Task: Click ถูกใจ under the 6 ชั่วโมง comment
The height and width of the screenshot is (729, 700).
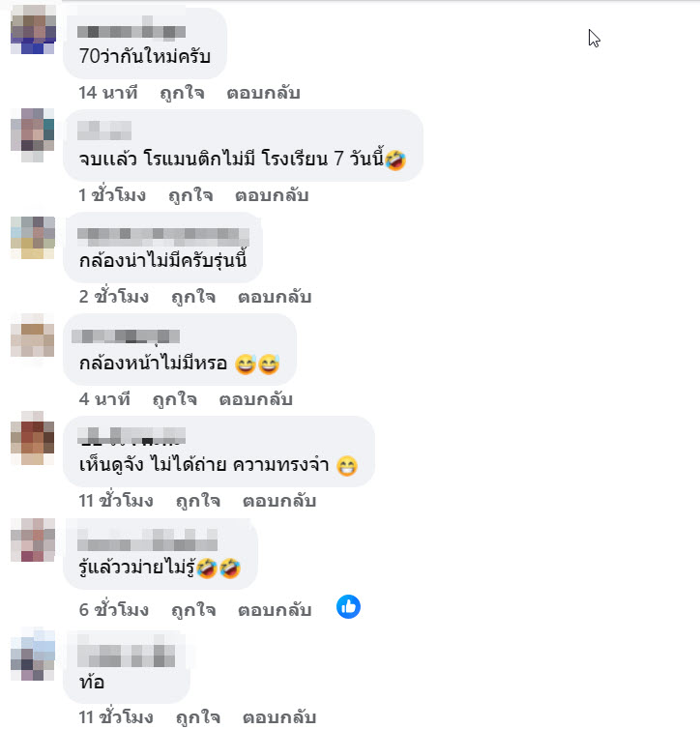Action: click(x=193, y=610)
